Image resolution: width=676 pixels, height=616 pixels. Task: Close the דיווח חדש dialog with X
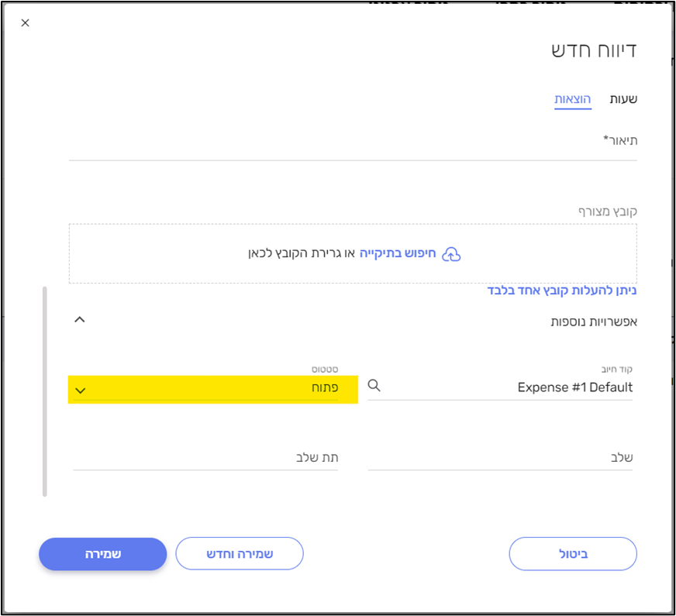[25, 23]
